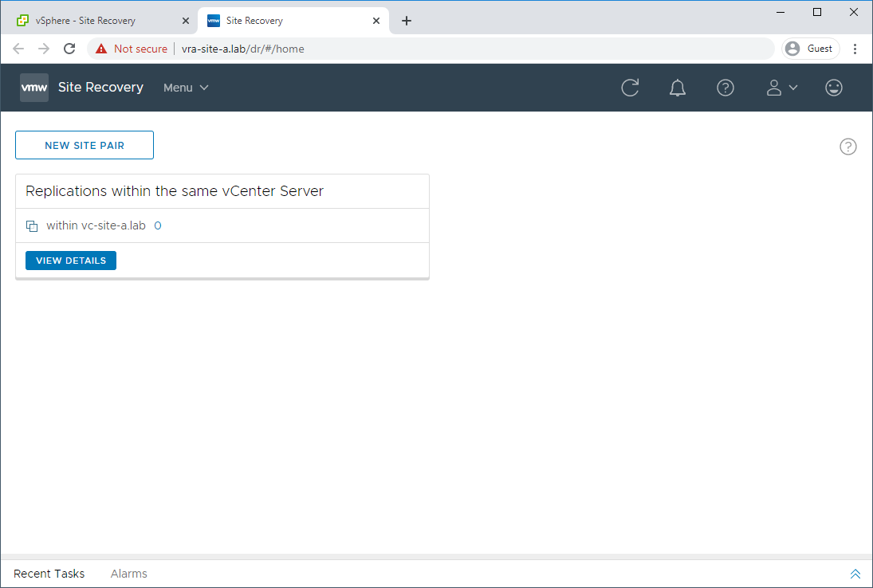873x588 pixels.
Task: Switch to the Recent Tasks tab
Action: click(x=49, y=574)
